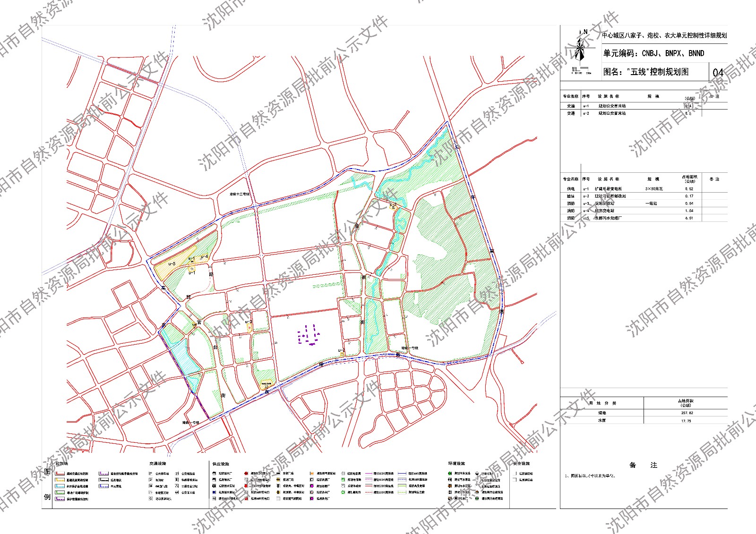
Task: Select the u-5 parcel label on map
Action: pos(172,264)
